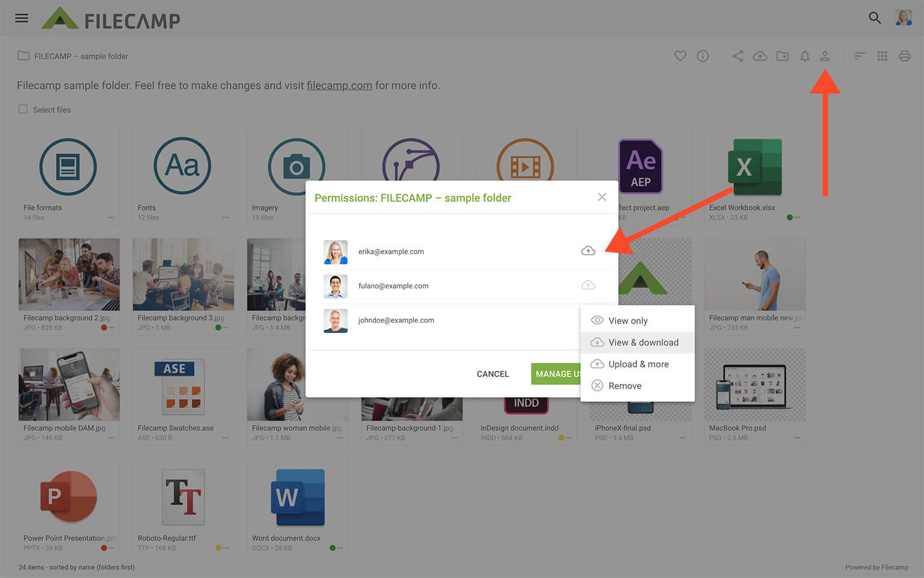Open the hamburger main menu

coord(22,18)
